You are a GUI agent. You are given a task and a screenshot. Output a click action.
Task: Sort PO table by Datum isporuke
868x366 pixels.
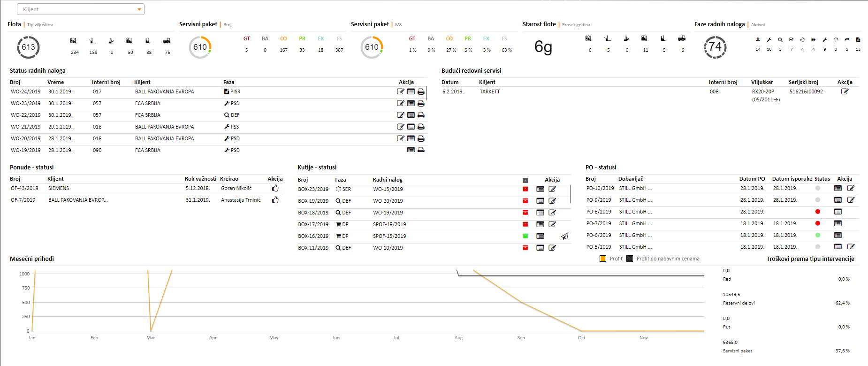click(792, 179)
